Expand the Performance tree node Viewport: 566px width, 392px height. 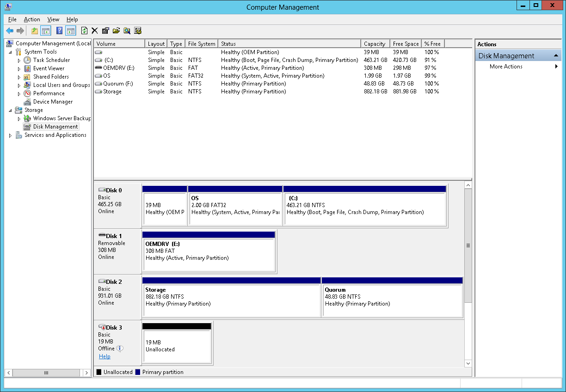(19, 93)
